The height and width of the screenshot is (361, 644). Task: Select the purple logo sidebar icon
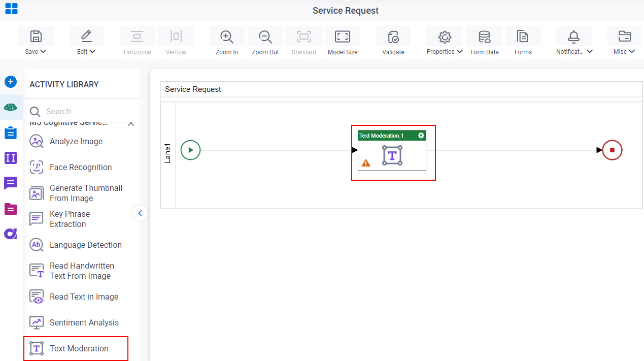point(11,234)
